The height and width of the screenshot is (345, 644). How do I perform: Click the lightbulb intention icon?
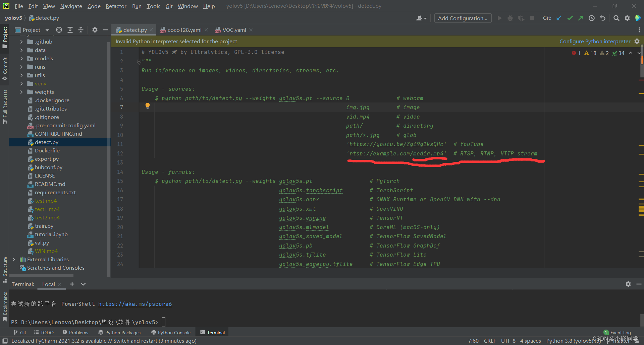(x=147, y=106)
